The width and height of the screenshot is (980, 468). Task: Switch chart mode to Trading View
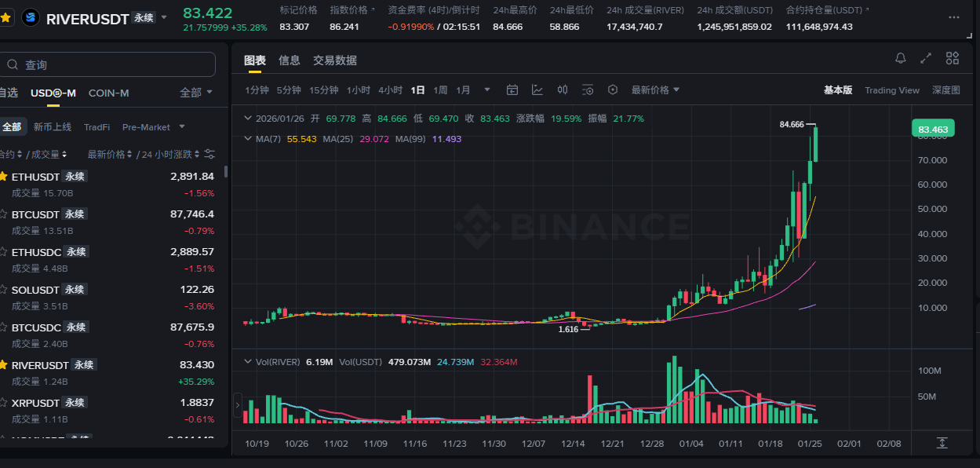[891, 90]
